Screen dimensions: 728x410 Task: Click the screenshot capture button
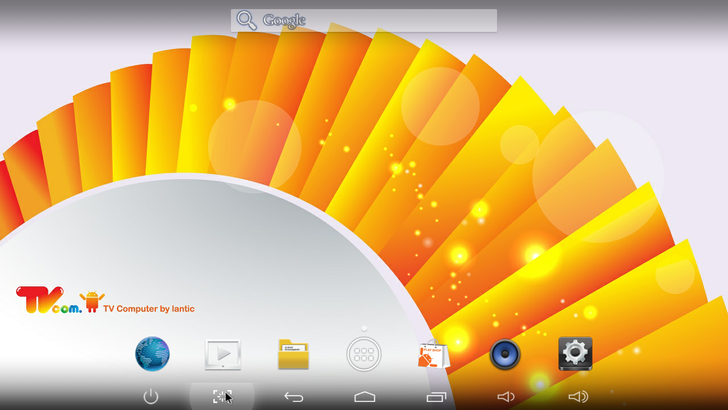pyautogui.click(x=222, y=397)
